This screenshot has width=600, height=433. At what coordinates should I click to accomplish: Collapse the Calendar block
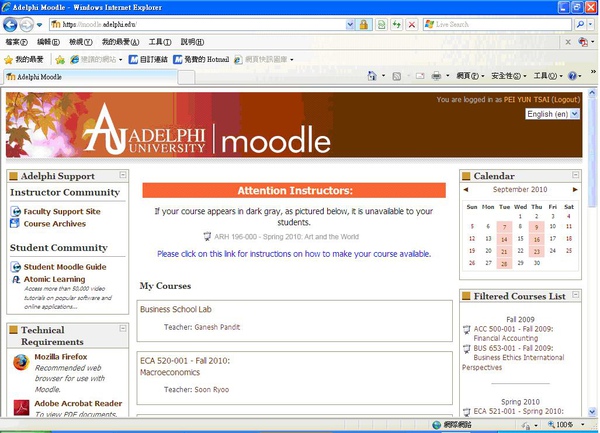(x=576, y=175)
